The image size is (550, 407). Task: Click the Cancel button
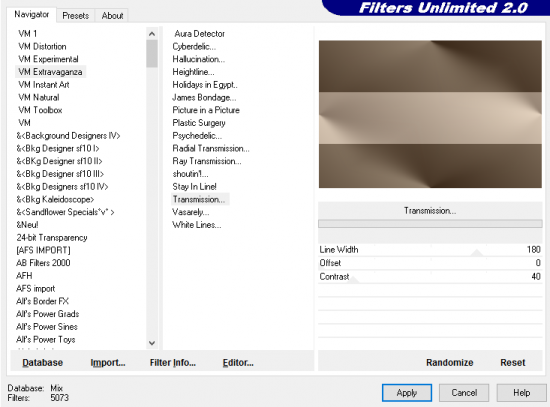pos(464,393)
